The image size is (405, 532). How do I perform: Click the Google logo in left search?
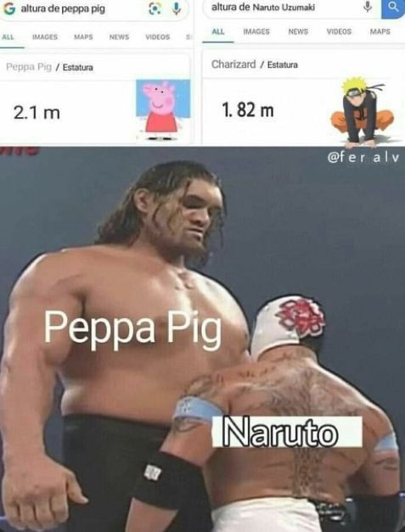tap(8, 8)
